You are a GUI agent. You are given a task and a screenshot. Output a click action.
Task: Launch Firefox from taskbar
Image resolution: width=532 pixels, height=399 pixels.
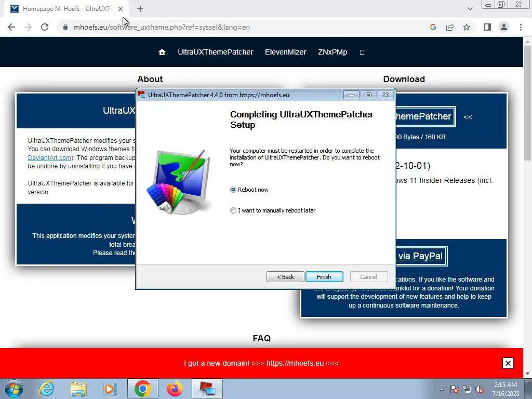[x=175, y=389]
